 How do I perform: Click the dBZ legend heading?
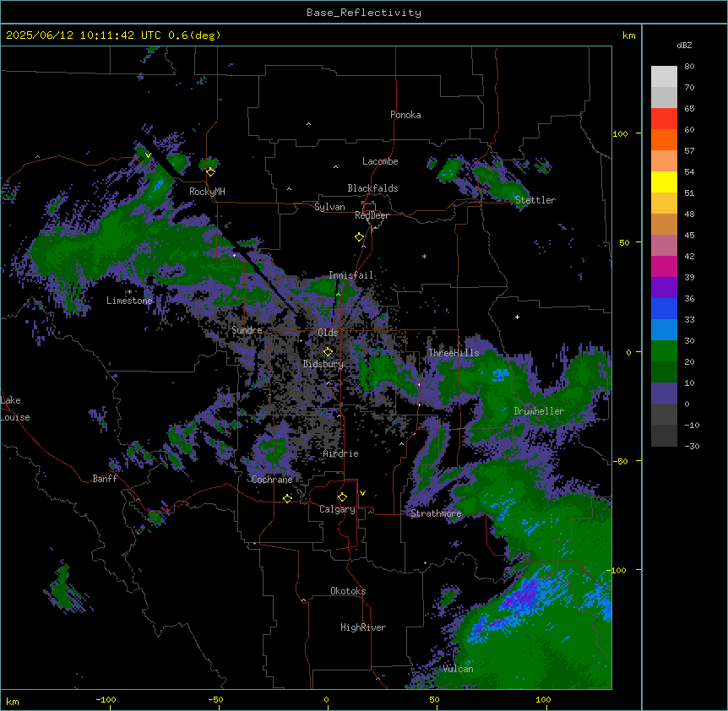tap(684, 45)
